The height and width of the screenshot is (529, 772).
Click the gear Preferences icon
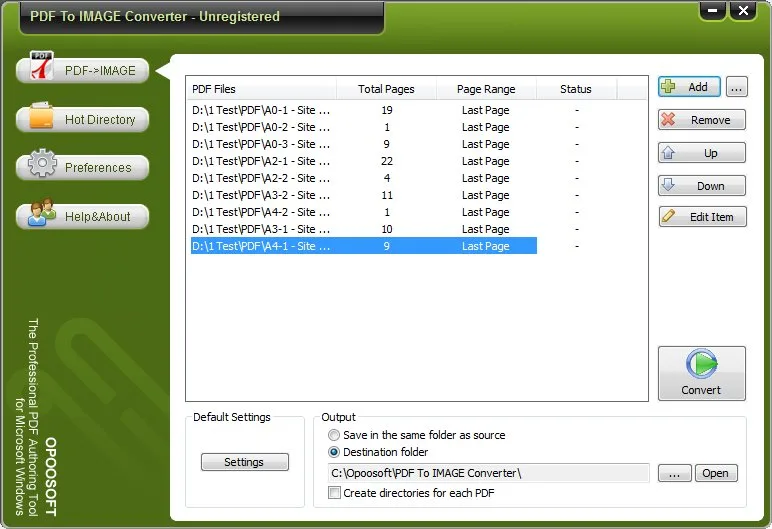pos(42,163)
